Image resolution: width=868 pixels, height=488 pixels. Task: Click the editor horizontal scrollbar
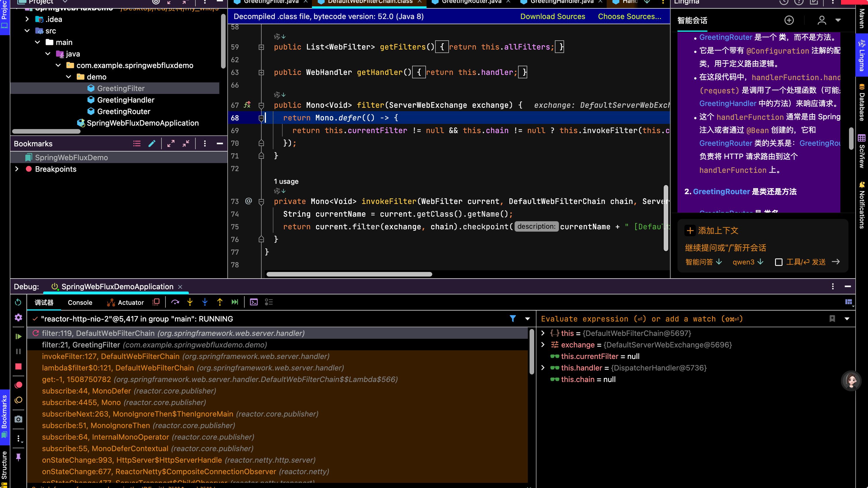[349, 274]
